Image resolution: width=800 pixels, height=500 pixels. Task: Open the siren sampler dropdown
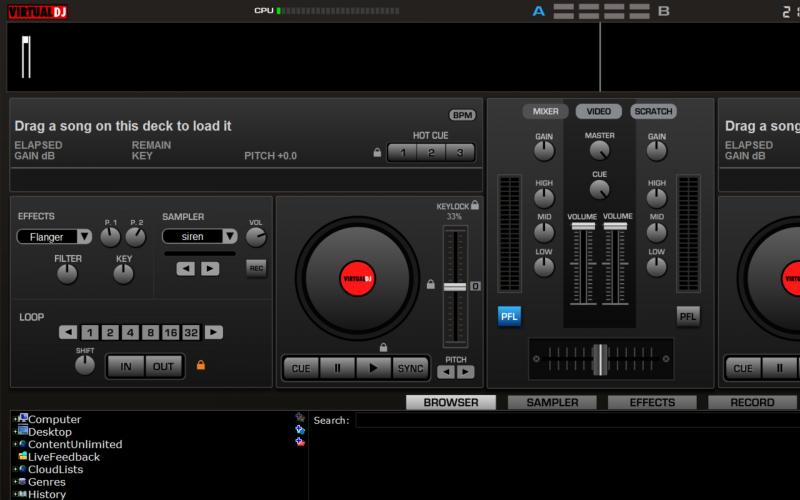coord(200,237)
